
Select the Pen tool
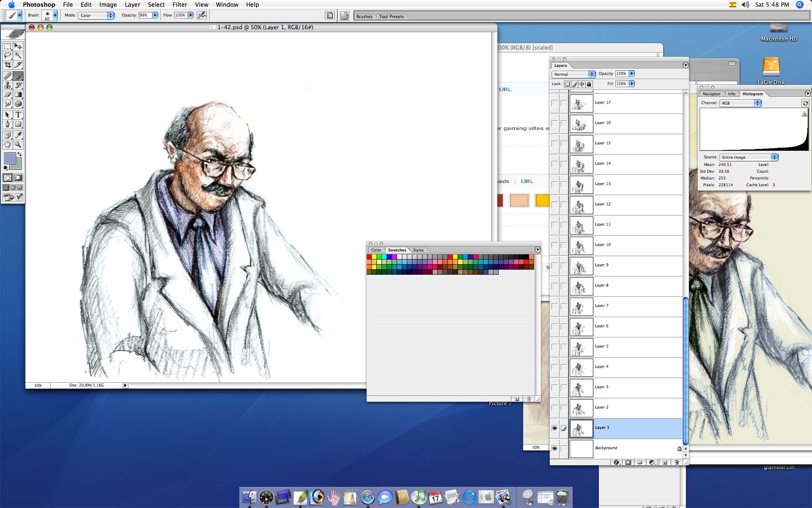(8, 124)
